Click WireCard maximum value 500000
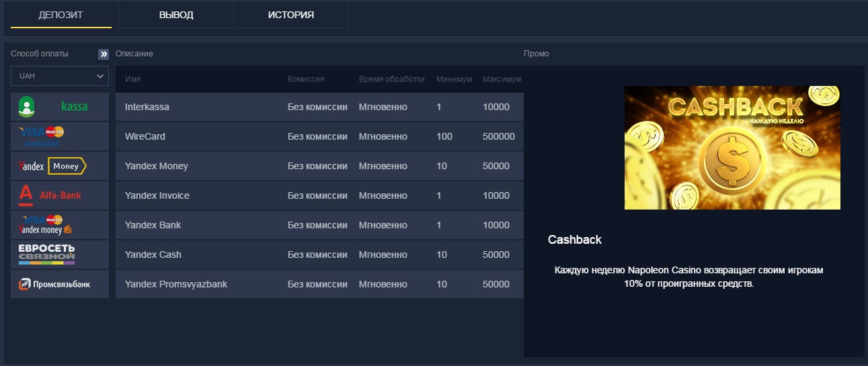 click(499, 136)
